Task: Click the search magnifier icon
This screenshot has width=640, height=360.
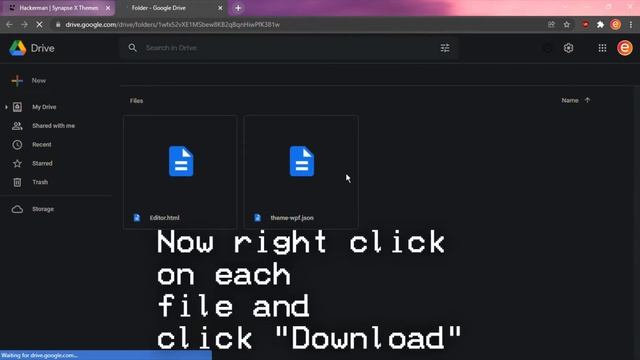Action: tap(133, 48)
